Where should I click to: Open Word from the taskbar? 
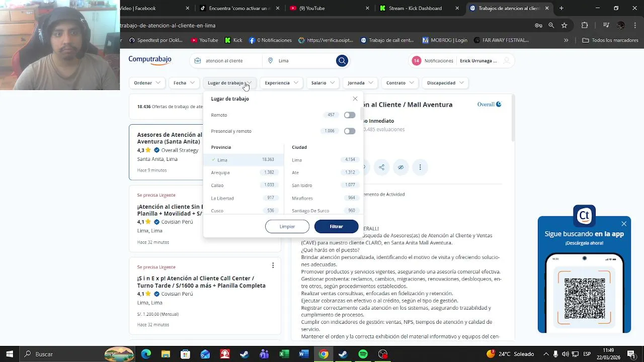coord(303,354)
